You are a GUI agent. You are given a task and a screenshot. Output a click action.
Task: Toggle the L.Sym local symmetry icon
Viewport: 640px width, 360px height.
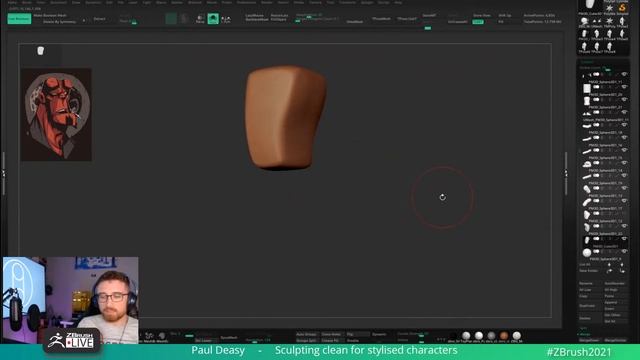226,19
